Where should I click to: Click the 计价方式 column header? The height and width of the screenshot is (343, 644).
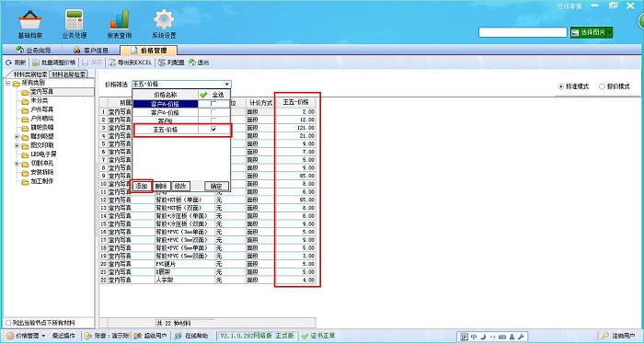[x=260, y=103]
